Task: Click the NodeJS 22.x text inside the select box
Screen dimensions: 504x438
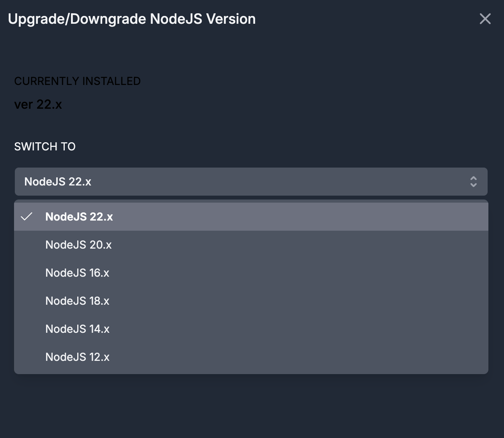Action: pos(58,182)
